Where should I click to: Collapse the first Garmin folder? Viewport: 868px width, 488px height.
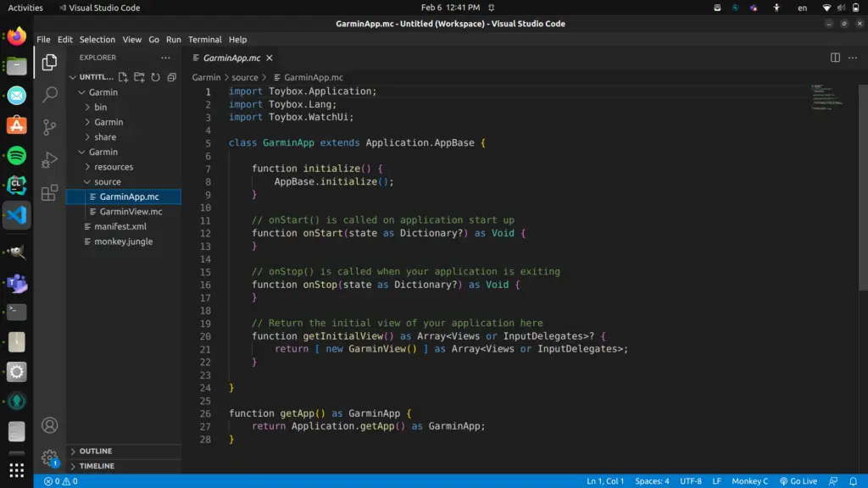pyautogui.click(x=81, y=91)
